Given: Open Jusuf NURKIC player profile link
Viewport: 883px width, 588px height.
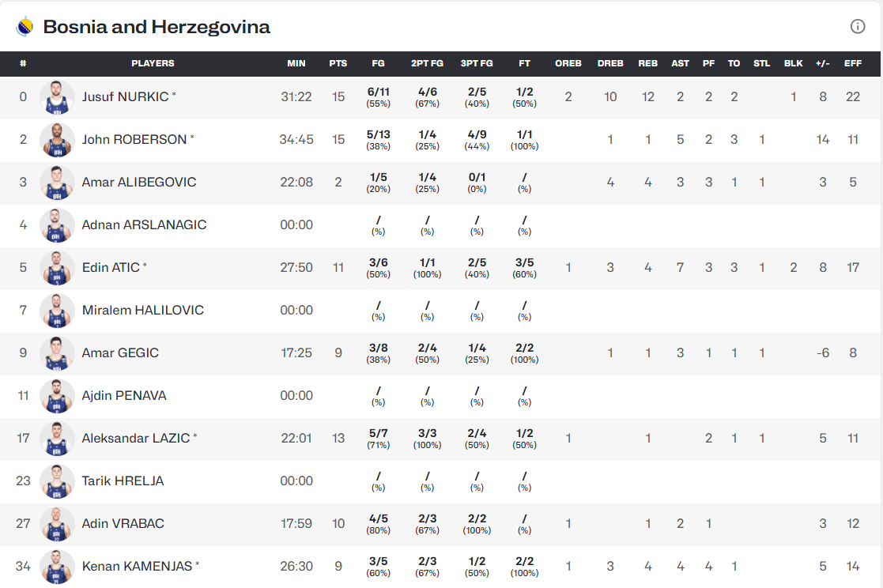Looking at the screenshot, I should pyautogui.click(x=125, y=97).
